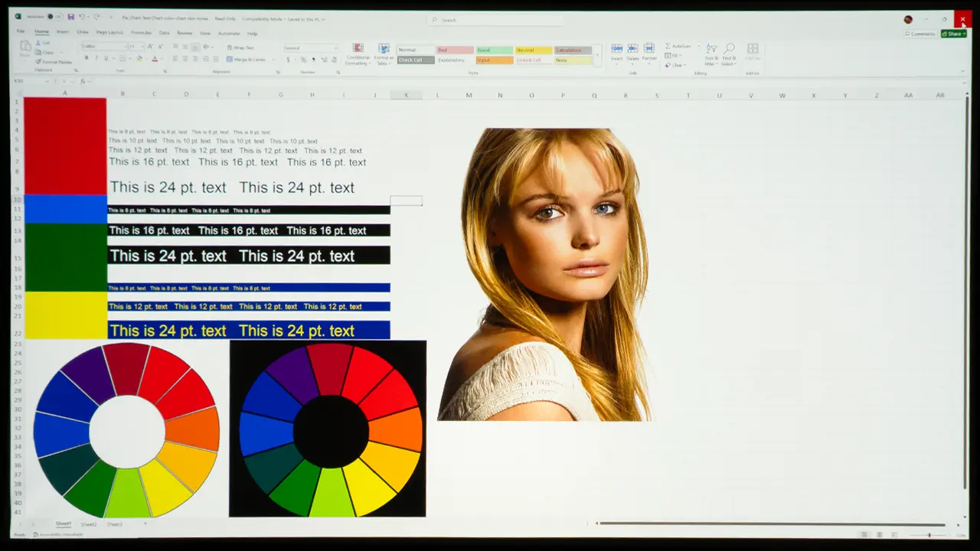Expand the AutoSum dropdown arrow
Screen dimensions: 980x551
pos(697,47)
